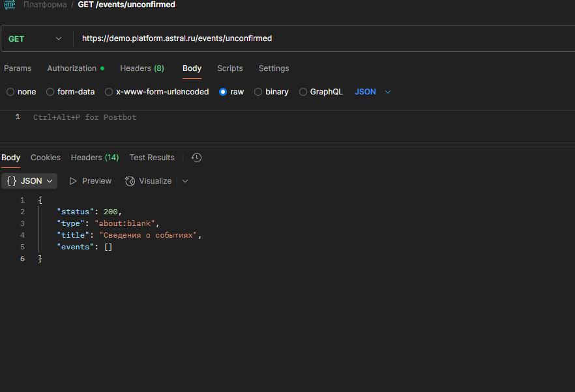Expand the chevron next to Visualize
This screenshot has height=392, width=575.
tap(185, 181)
